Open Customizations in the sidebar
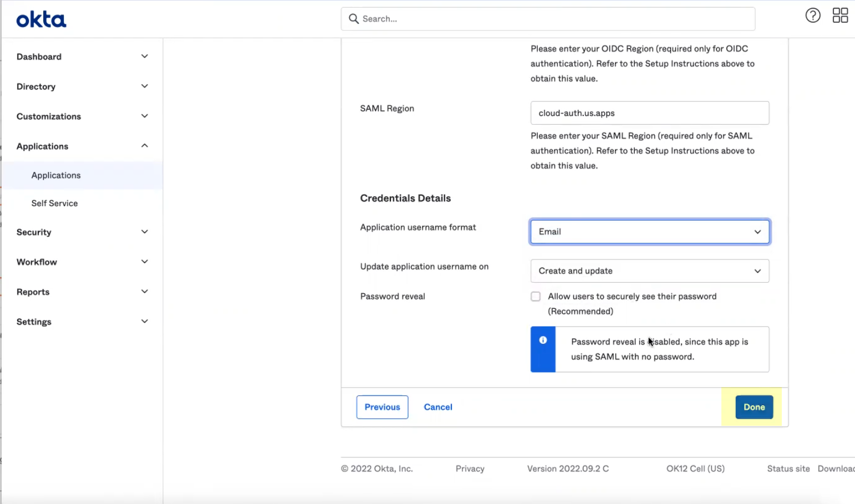 point(49,116)
